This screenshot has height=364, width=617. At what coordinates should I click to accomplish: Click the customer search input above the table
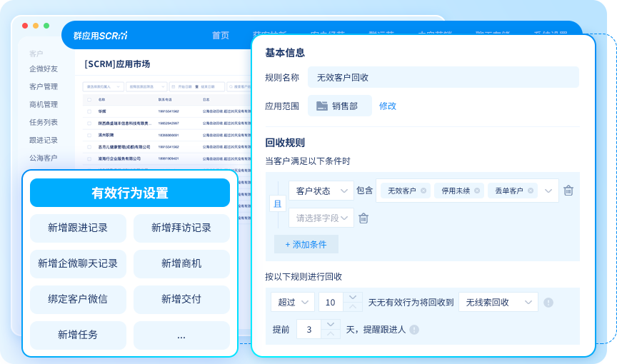[239, 86]
